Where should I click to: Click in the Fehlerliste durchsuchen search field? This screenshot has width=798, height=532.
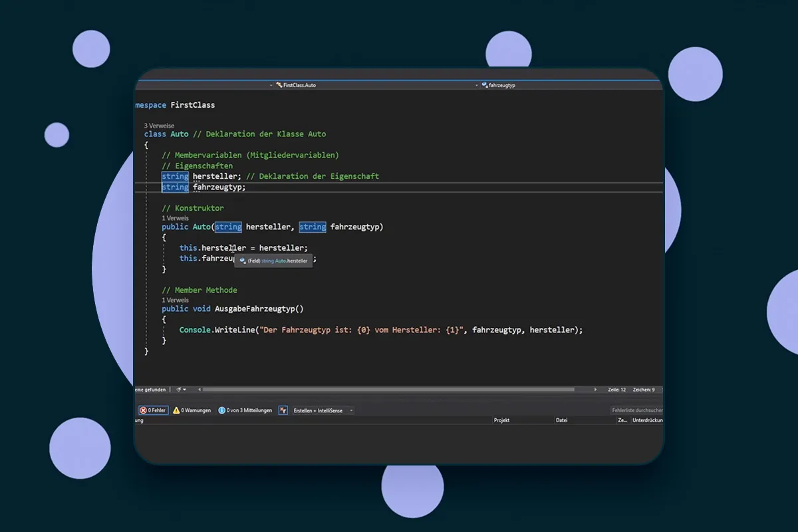click(637, 410)
